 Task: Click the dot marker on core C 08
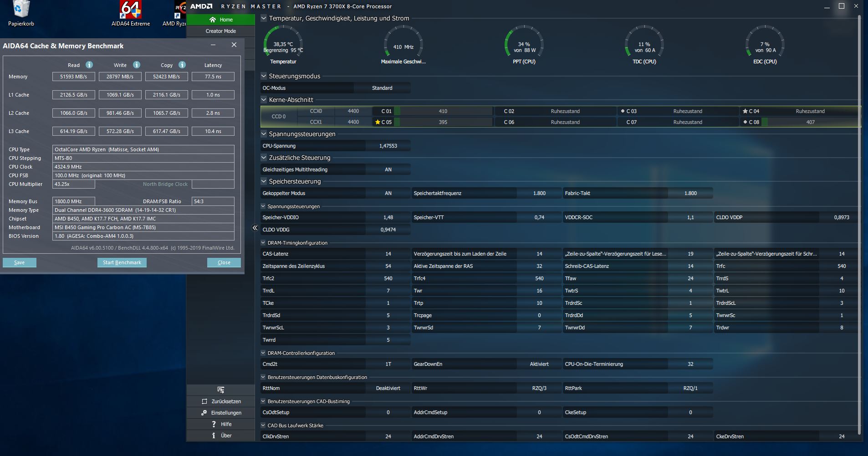745,122
